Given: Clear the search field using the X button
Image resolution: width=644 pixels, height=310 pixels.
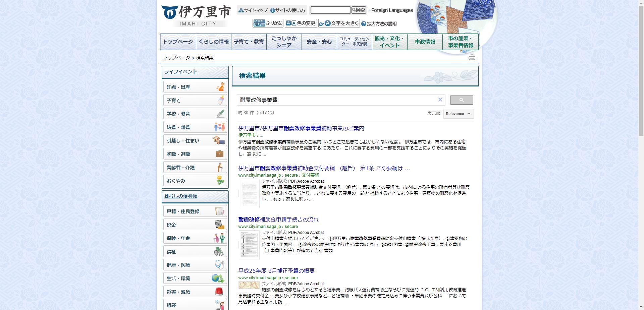Looking at the screenshot, I should click(x=440, y=100).
